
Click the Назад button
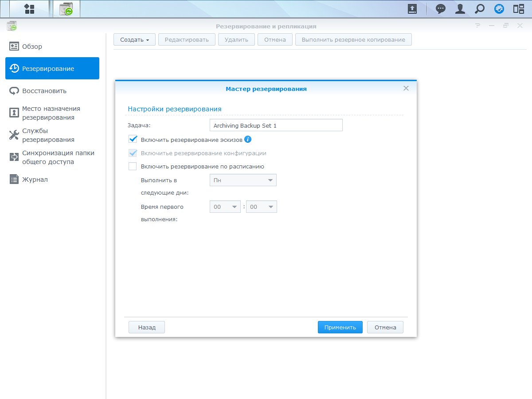pyautogui.click(x=147, y=327)
